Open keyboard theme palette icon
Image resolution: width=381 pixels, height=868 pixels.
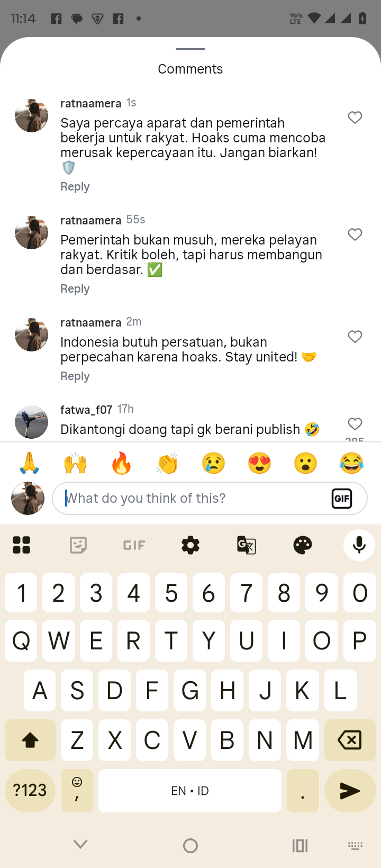(x=303, y=545)
